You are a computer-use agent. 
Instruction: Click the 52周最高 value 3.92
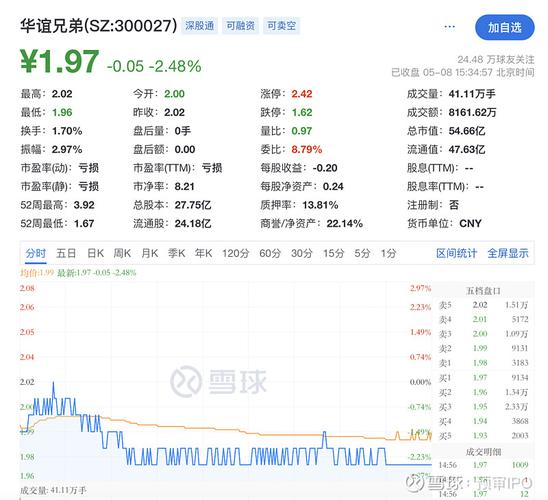click(84, 205)
